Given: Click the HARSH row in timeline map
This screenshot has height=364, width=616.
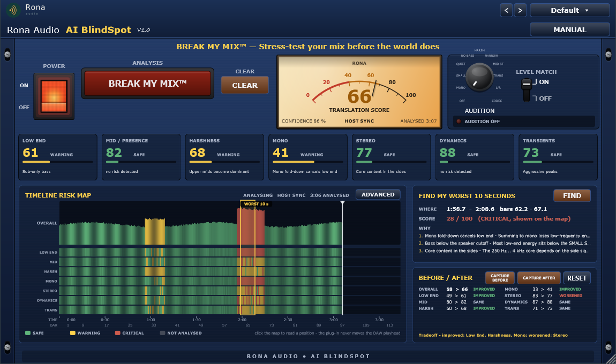Looking at the screenshot, I should (230, 271).
